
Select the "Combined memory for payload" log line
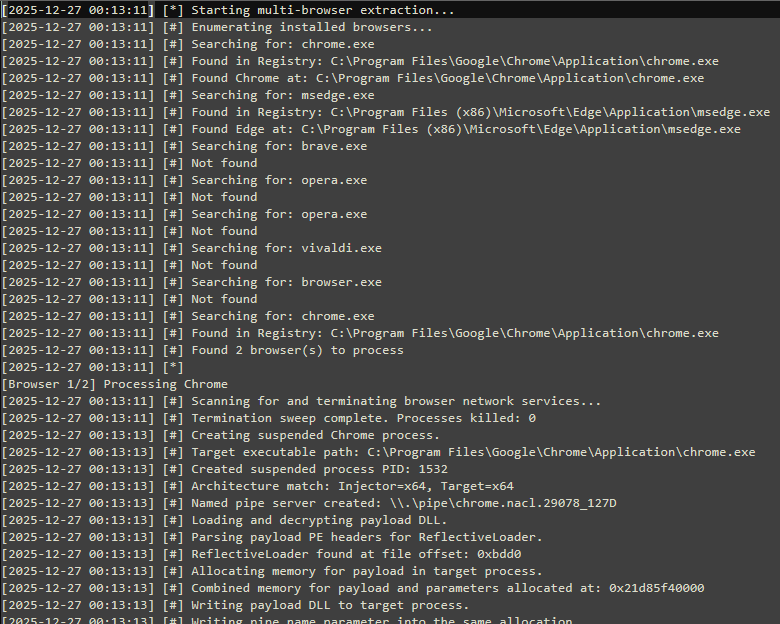coord(447,588)
